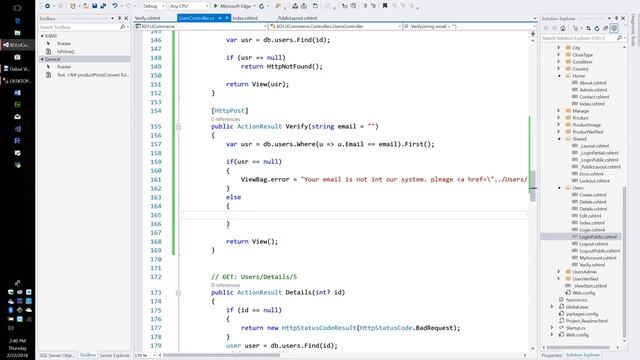This screenshot has height=360, width=640.
Task: Open About.cshtml in Solution Explorer
Action: click(x=593, y=83)
